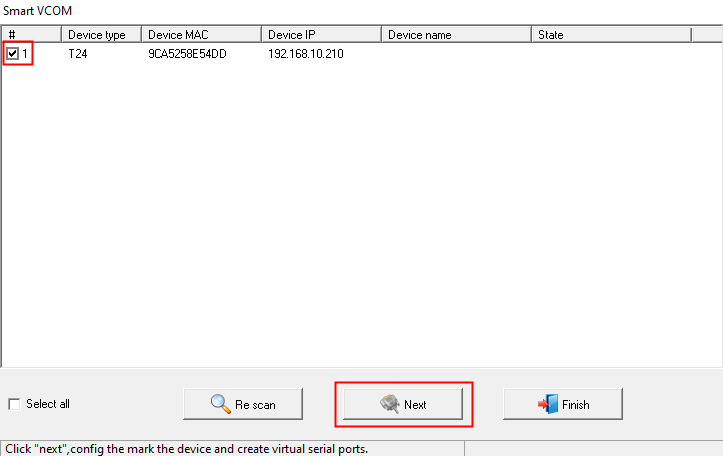This screenshot has width=723, height=457.
Task: Select the T24 device type cell
Action: coord(77,54)
